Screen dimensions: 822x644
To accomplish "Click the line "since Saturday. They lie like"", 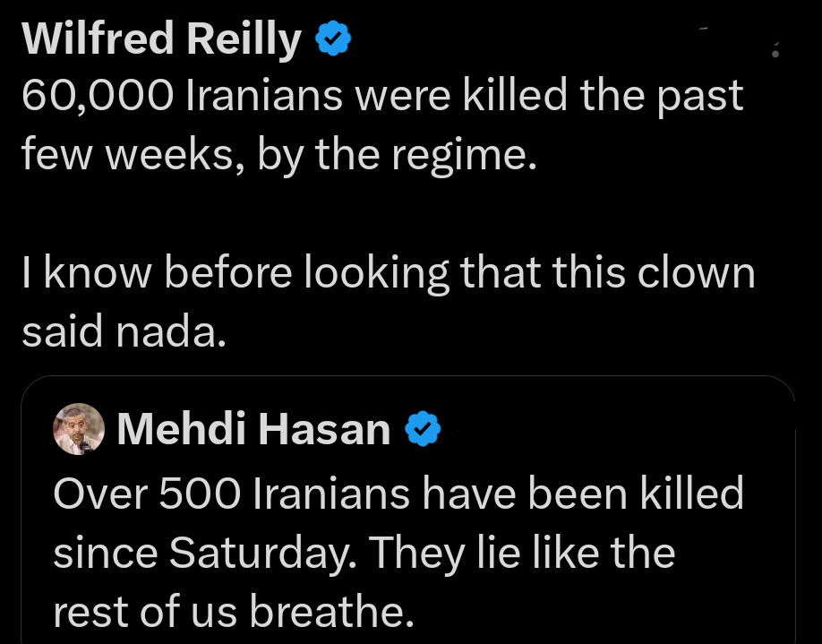I will click(364, 552).
